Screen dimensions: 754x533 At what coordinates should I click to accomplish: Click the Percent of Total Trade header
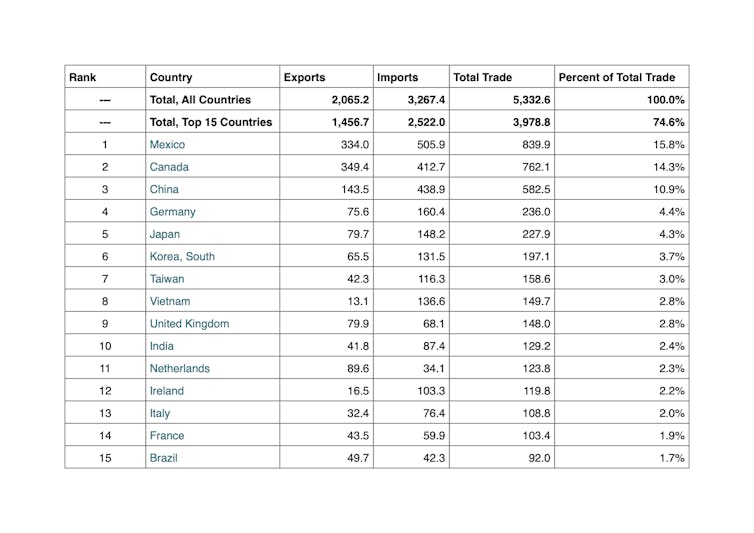point(616,77)
